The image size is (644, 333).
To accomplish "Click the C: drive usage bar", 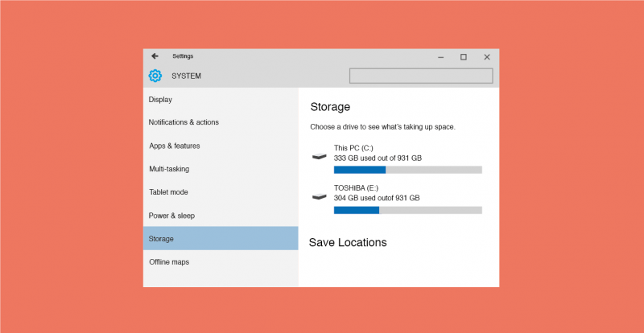I will tap(408, 170).
